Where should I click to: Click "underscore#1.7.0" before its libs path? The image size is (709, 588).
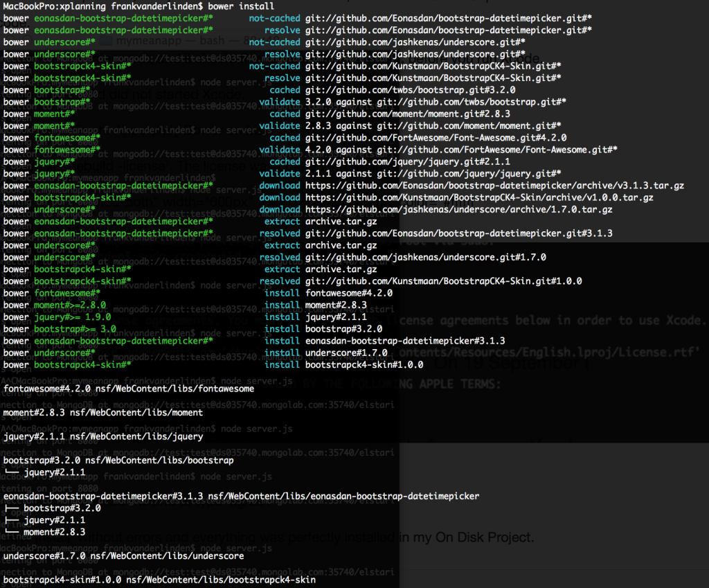pos(44,556)
